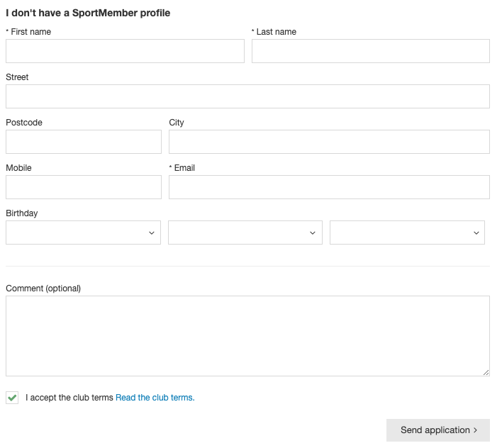Click the "I accept the club terms" label

[x=69, y=398]
